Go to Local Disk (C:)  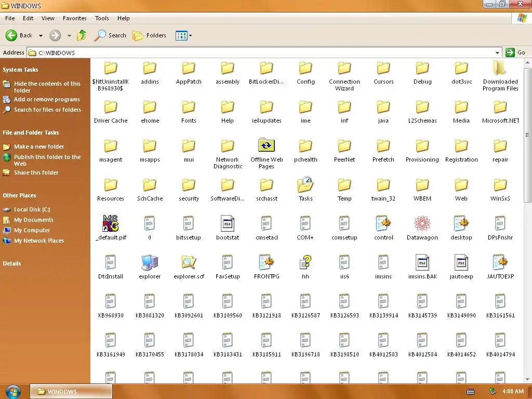click(x=32, y=210)
